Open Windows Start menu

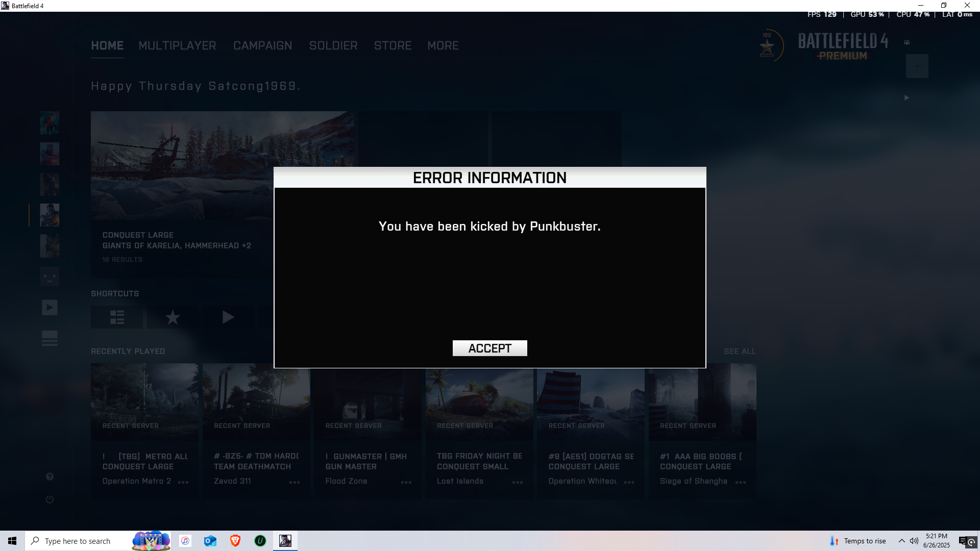coord(12,541)
